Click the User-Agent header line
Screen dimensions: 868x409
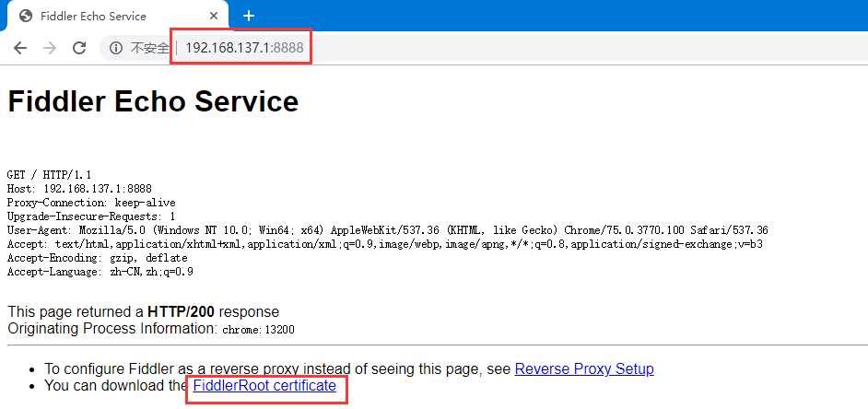click(x=388, y=230)
